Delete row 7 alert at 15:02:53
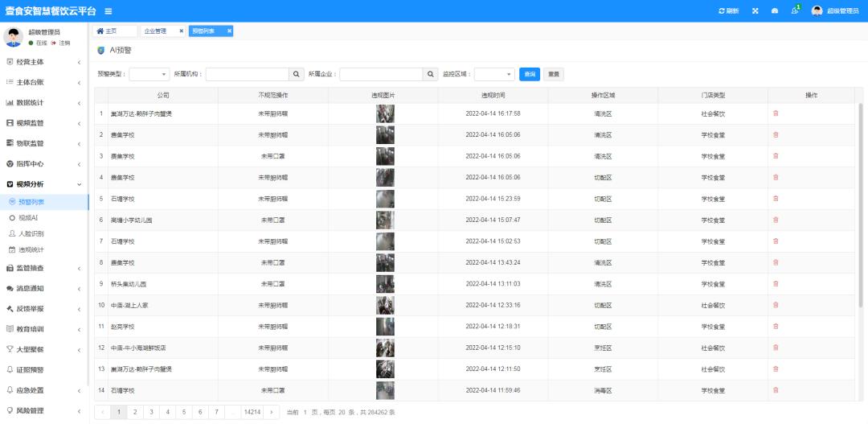The image size is (868, 424). [776, 241]
